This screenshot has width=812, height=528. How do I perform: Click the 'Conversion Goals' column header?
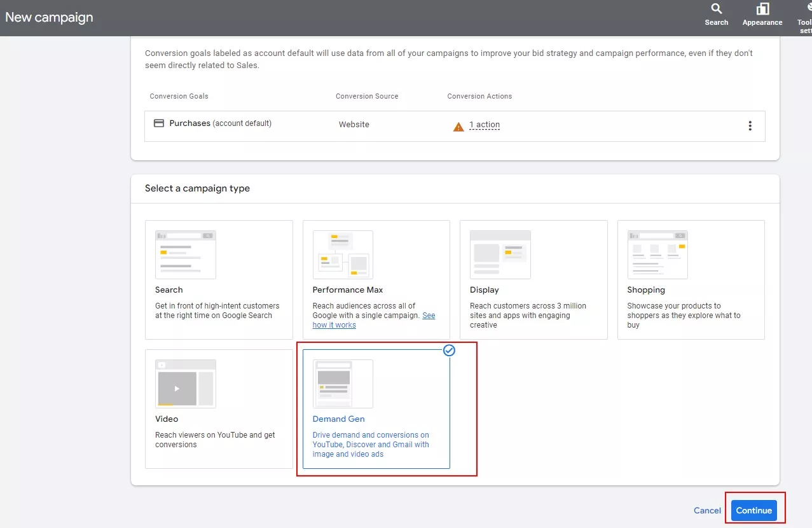(179, 96)
